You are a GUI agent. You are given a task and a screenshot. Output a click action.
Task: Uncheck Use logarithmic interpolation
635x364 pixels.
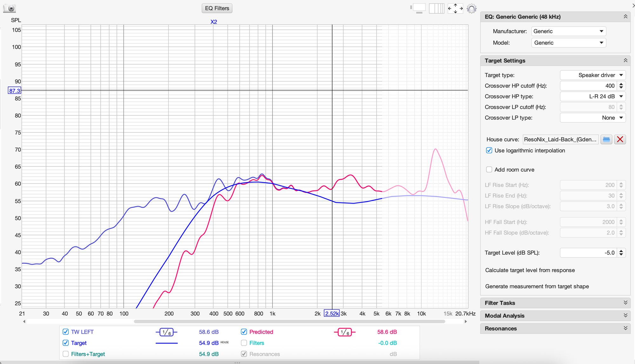point(489,151)
